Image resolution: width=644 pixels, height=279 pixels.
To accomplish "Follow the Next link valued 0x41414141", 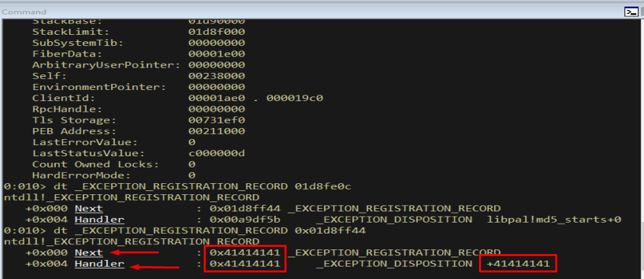I will pos(89,252).
